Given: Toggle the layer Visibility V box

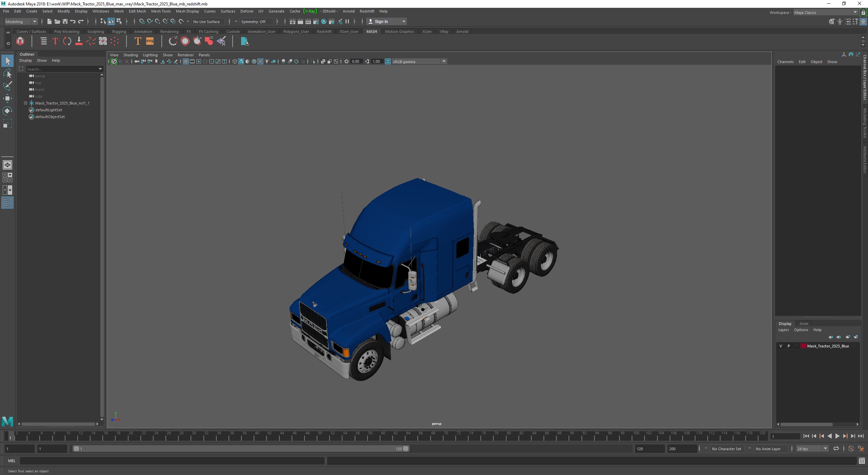Looking at the screenshot, I should (x=781, y=346).
